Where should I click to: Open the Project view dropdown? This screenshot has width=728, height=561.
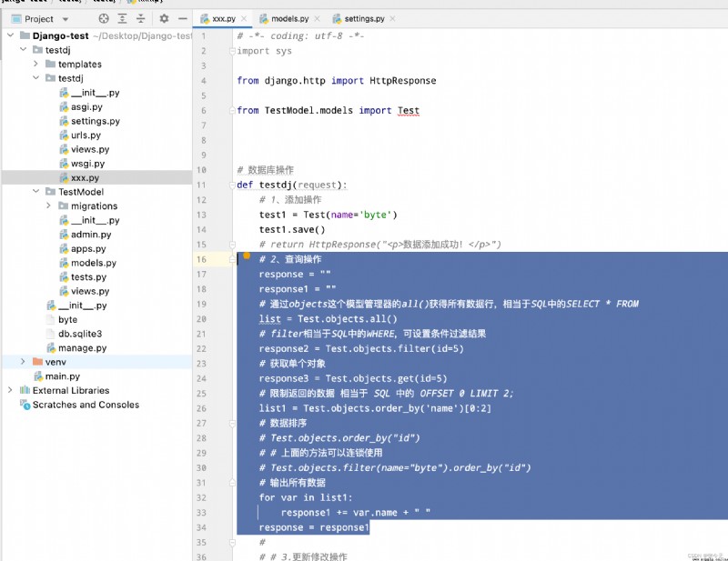point(65,19)
